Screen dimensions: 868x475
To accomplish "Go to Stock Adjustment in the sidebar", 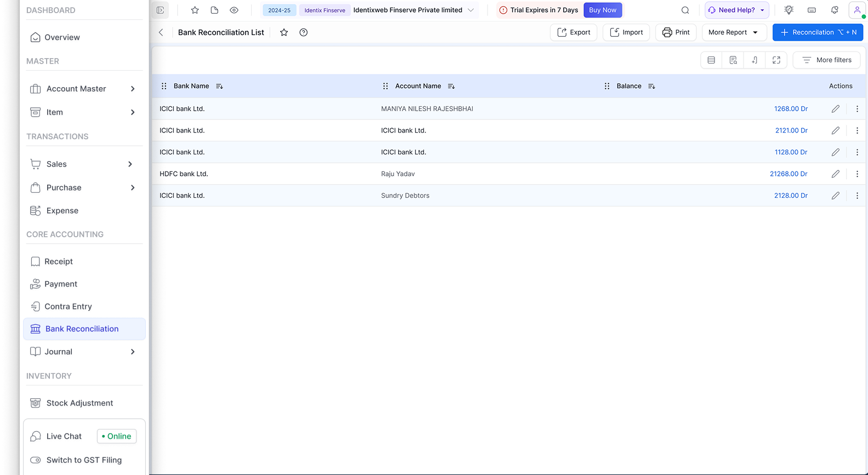I will 80,403.
